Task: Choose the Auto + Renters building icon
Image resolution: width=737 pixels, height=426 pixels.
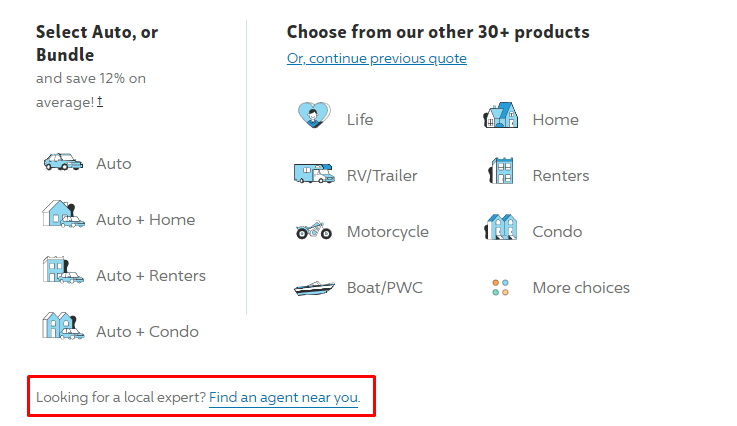Action: tap(63, 270)
